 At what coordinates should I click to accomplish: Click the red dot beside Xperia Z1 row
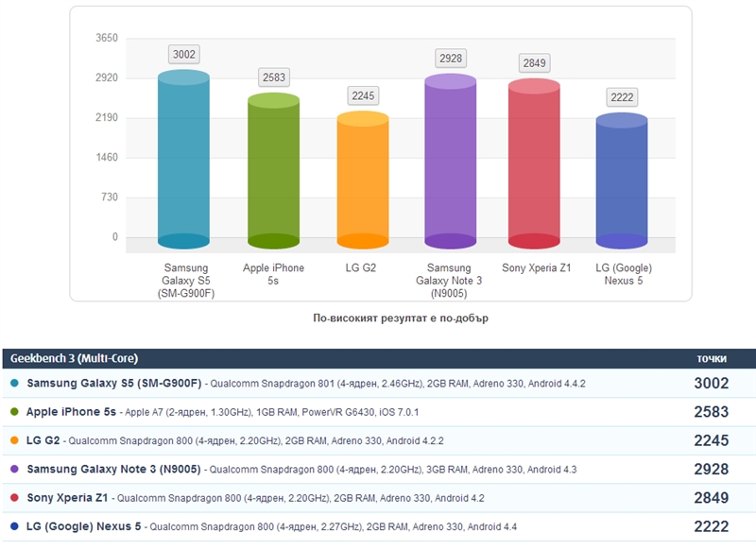click(x=14, y=497)
